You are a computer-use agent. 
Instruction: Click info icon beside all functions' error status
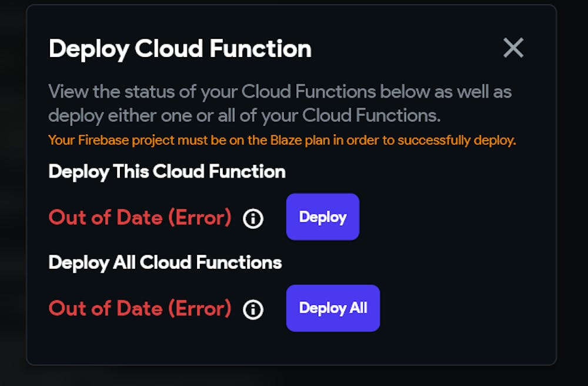(x=253, y=310)
